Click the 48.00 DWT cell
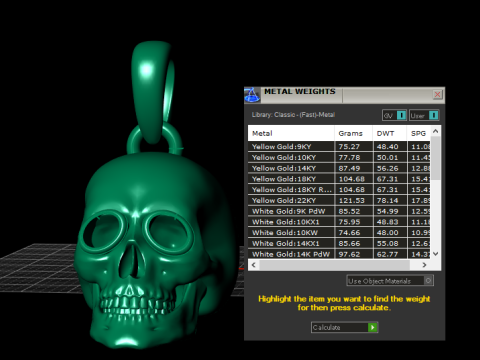 390,233
